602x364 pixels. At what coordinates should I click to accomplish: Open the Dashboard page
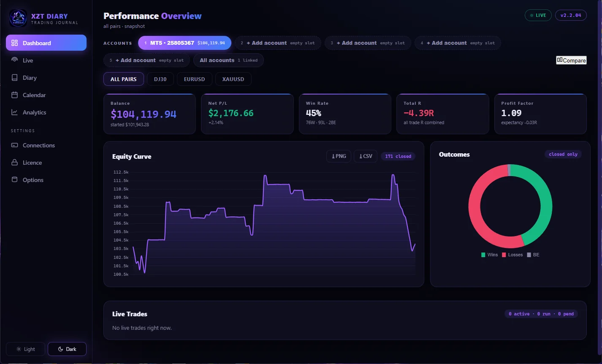click(46, 43)
